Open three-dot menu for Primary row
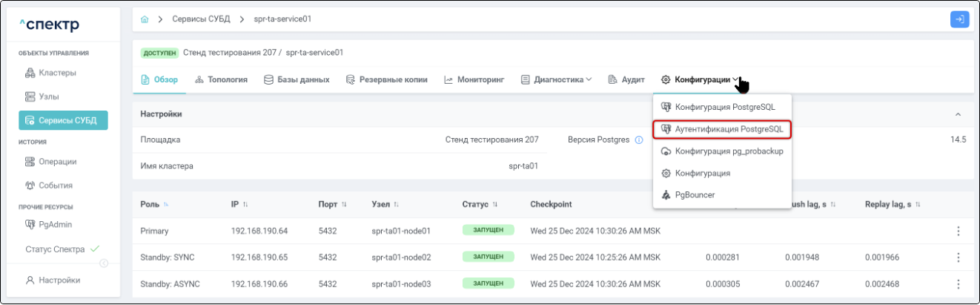This screenshot has height=305, width=980. (x=958, y=231)
